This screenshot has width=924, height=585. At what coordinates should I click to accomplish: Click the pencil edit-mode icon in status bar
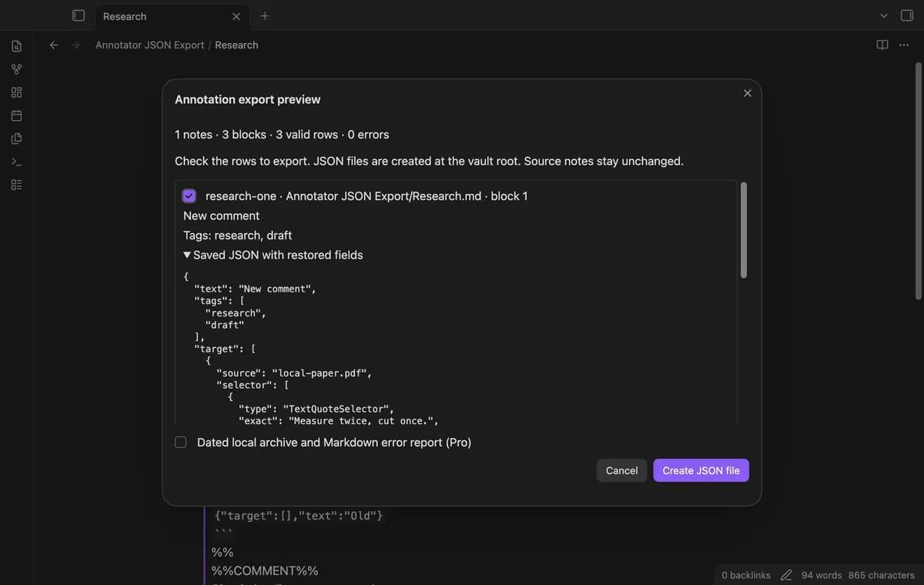[x=786, y=575]
